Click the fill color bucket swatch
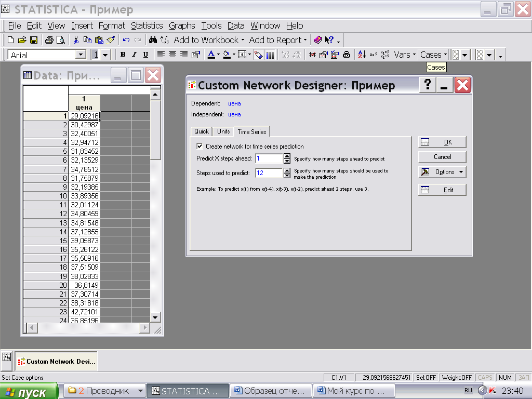Viewport: 532px width, 399px height. (x=227, y=55)
